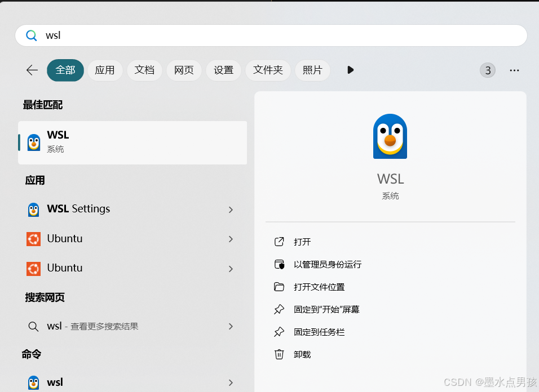Click the folder icon beside 打开文件位置
This screenshot has width=539, height=392.
pos(279,287)
